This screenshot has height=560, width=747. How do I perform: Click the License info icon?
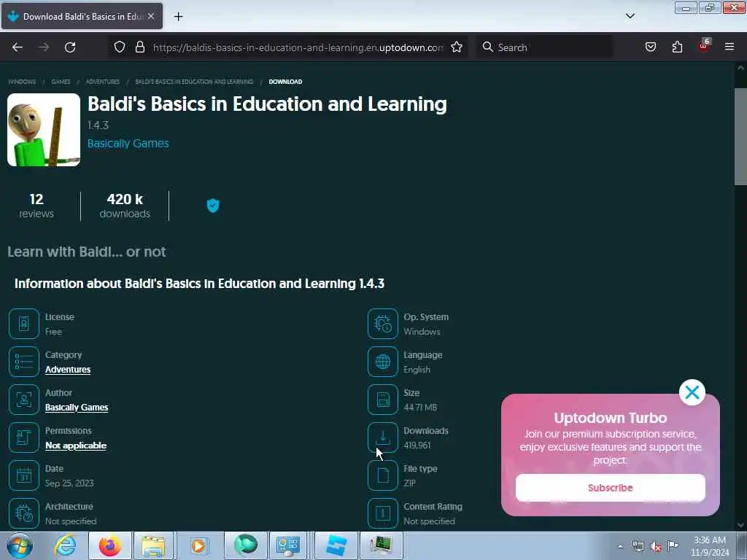tap(24, 324)
